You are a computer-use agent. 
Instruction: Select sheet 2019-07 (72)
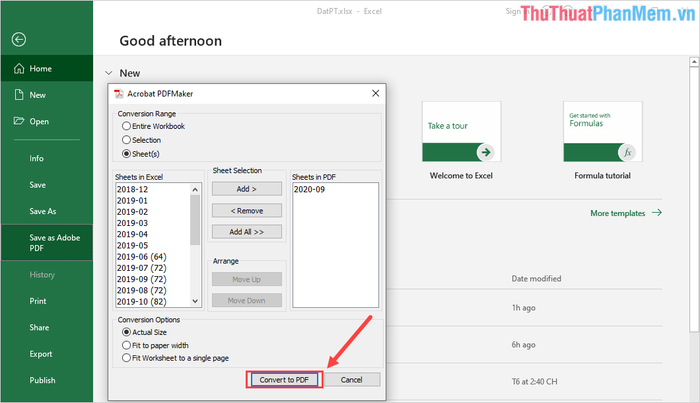153,268
